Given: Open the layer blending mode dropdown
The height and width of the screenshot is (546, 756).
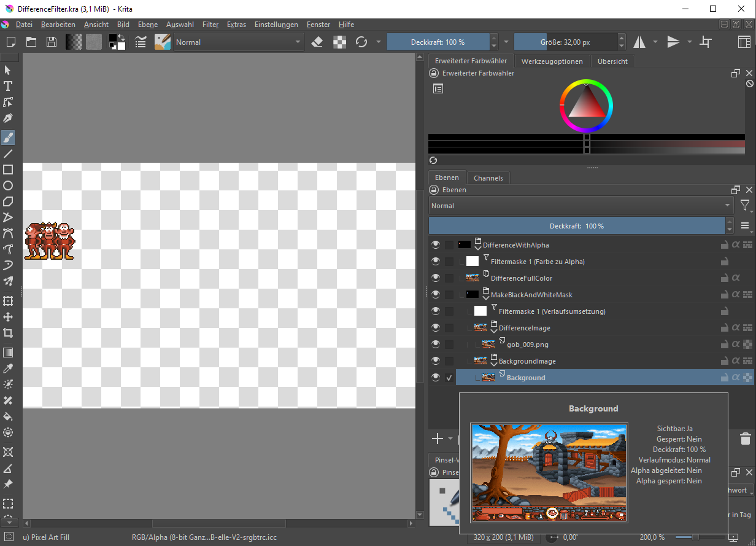Looking at the screenshot, I should [x=581, y=206].
